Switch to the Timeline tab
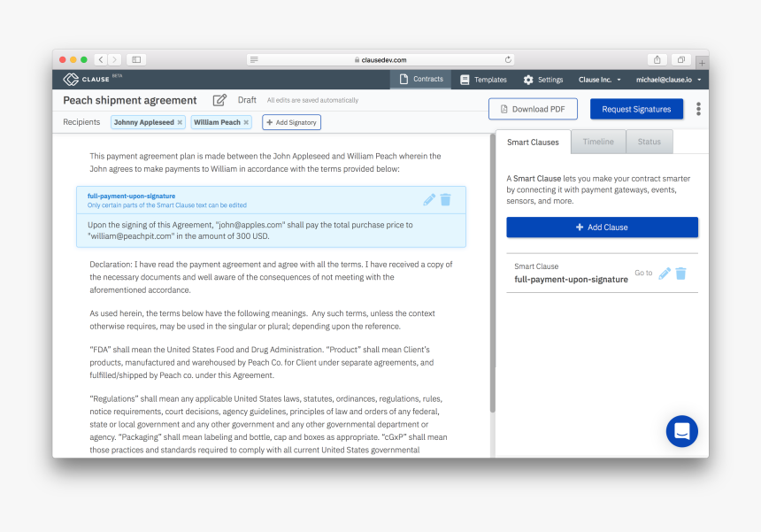Screen dimensions: 761x532 598,142
